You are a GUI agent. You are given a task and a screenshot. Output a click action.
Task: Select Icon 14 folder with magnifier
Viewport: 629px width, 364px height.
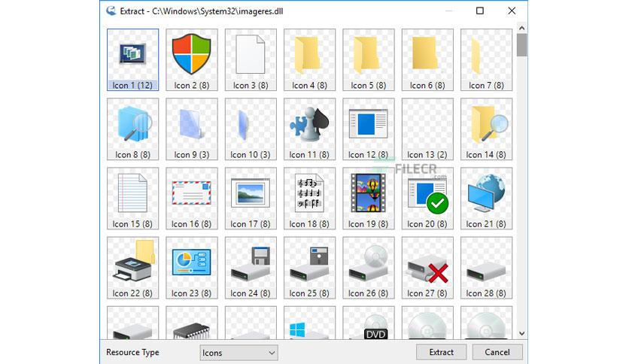pos(487,129)
